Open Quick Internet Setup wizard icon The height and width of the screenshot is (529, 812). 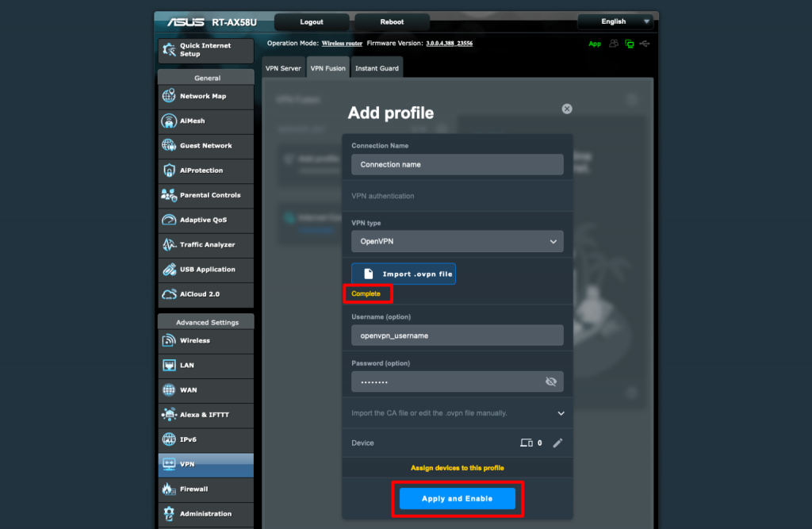(169, 50)
